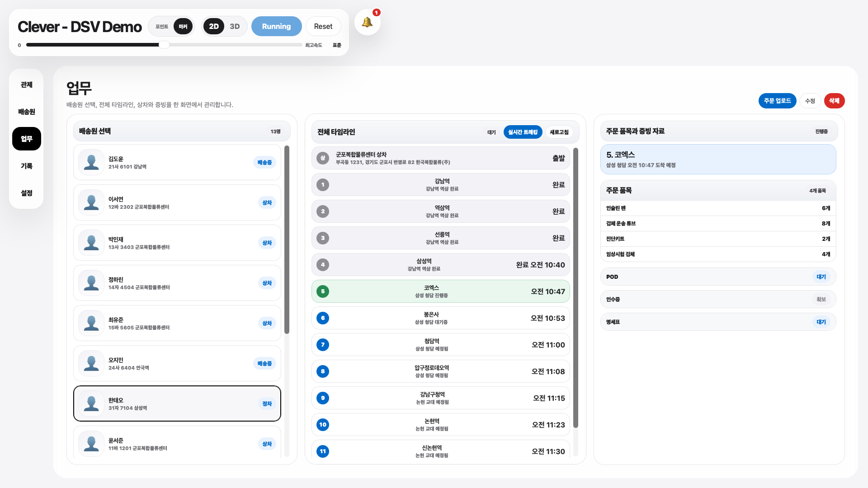This screenshot has width=868, height=488.
Task: Click the speed slider handle
Action: click(164, 45)
